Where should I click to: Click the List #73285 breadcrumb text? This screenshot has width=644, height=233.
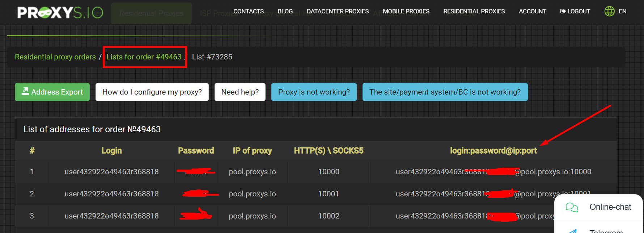(x=212, y=57)
